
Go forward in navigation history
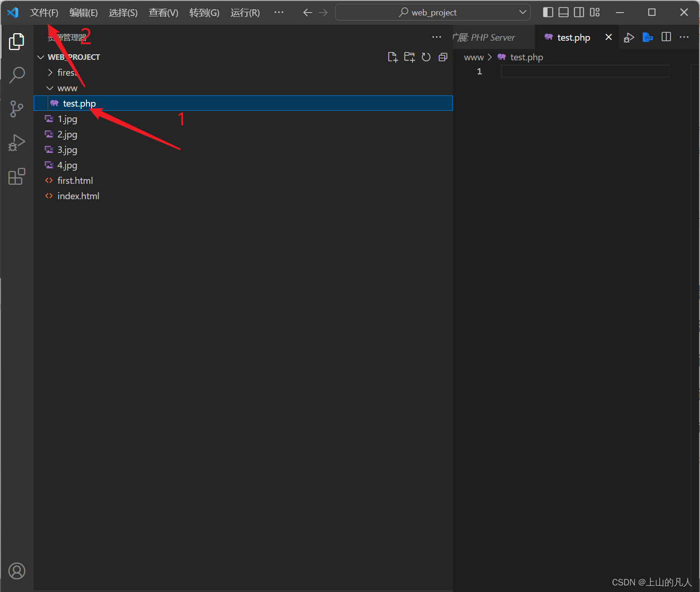tap(323, 13)
